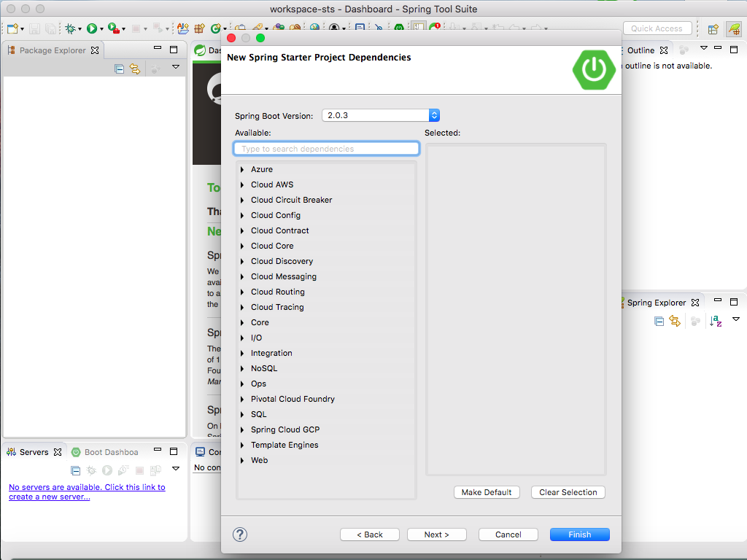This screenshot has height=560, width=747.
Task: Focus the dependency search field
Action: (x=326, y=149)
